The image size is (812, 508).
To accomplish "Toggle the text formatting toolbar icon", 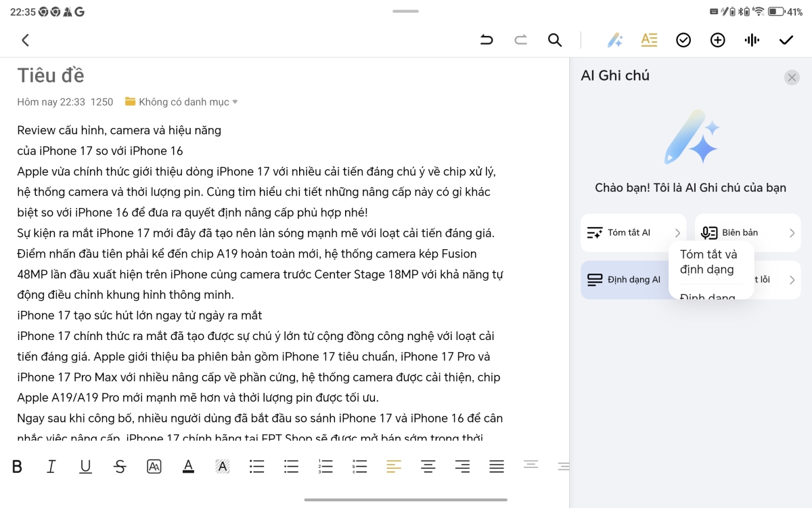I will 650,40.
